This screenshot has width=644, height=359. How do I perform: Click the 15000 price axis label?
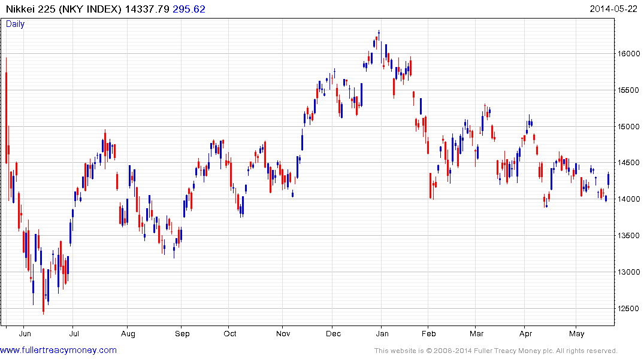pyautogui.click(x=628, y=127)
